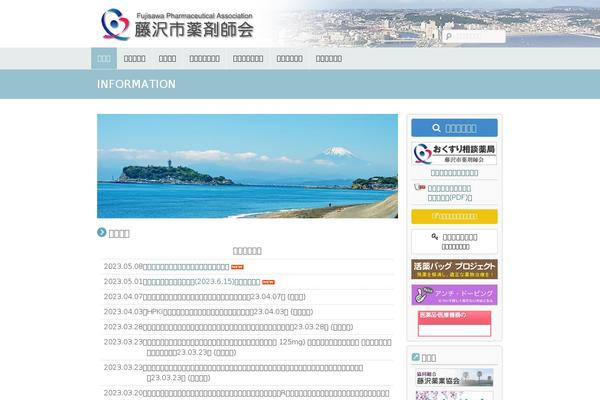Viewport: 600px width, 400px height.
Task: Focus the header search input field
Action: [474, 36]
